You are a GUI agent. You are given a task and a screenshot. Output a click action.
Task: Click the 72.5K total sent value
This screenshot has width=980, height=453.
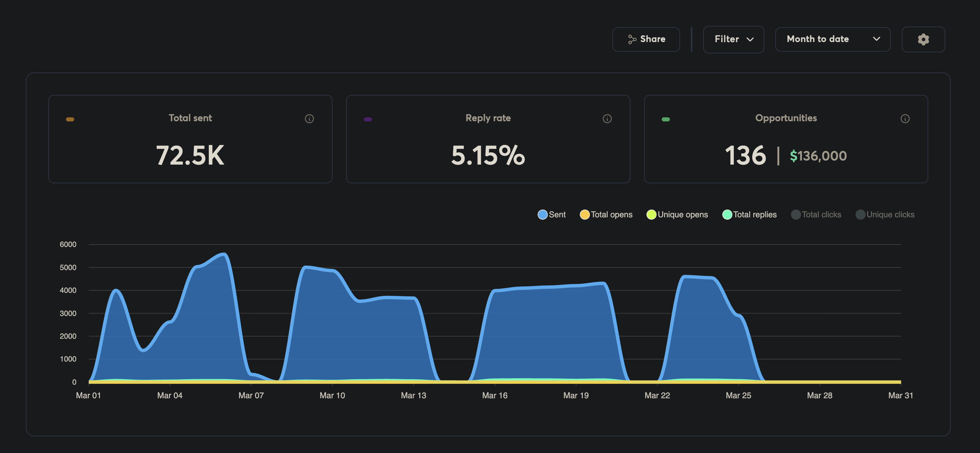[x=190, y=155]
